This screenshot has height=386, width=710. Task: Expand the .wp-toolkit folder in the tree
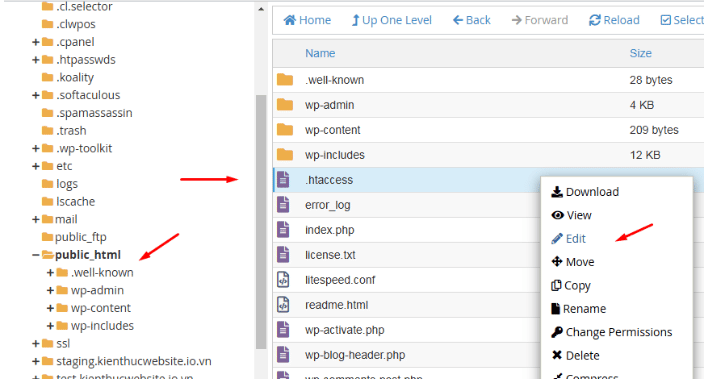[35, 149]
